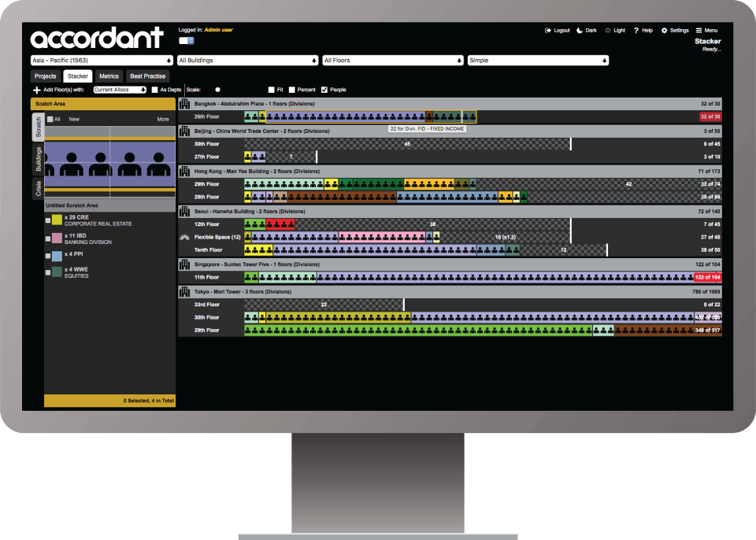Enable the Percent checkbox

pos(291,90)
